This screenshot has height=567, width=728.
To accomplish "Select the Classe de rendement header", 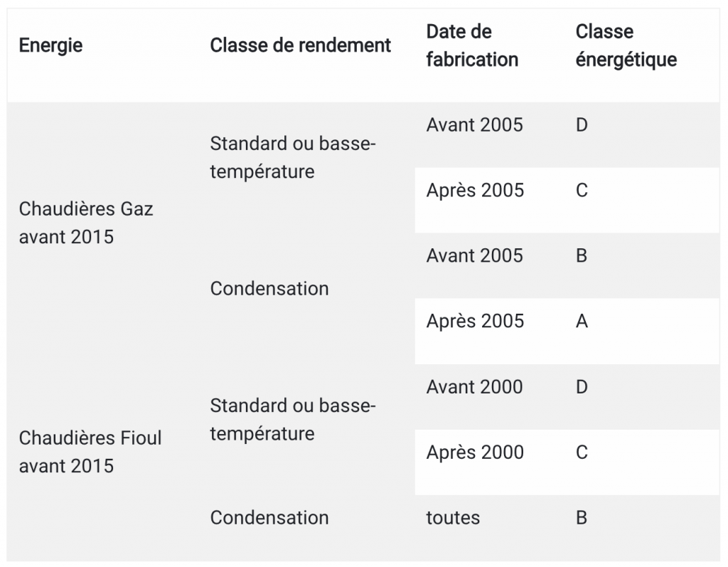I will tap(300, 46).
